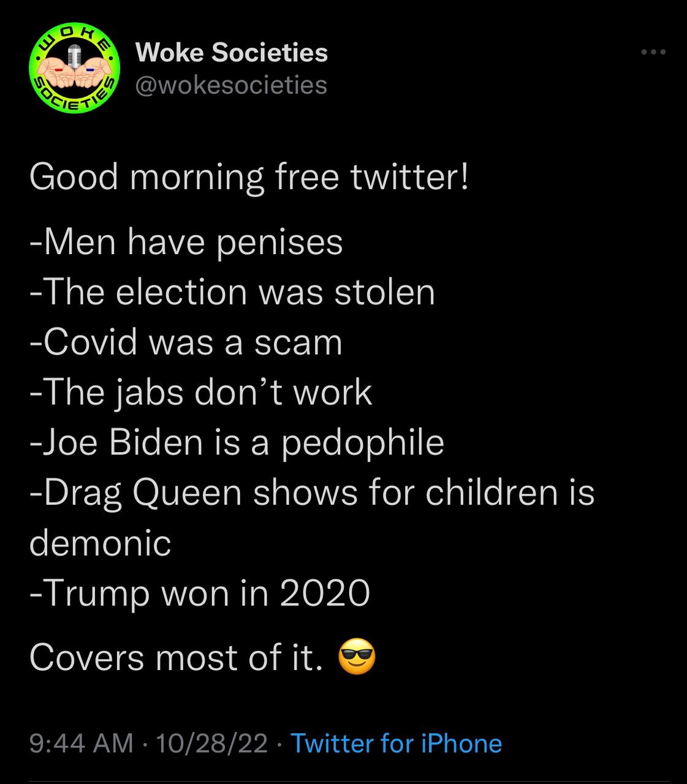Select the '-Covid was a scam' line
The image size is (687, 784).
pyautogui.click(x=186, y=342)
